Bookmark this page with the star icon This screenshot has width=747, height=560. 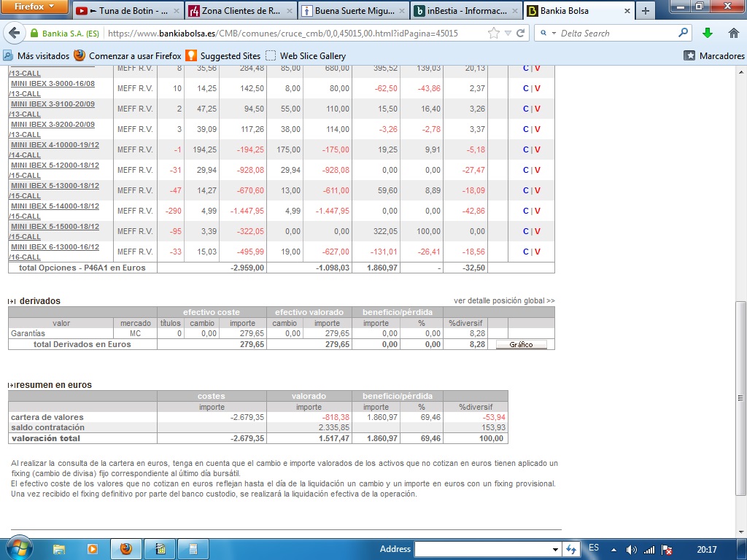coord(494,34)
